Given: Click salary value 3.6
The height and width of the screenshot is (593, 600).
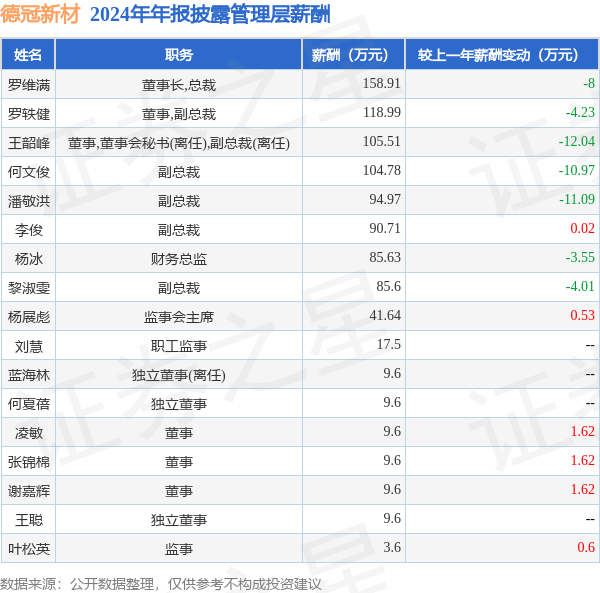Looking at the screenshot, I should click(392, 547).
